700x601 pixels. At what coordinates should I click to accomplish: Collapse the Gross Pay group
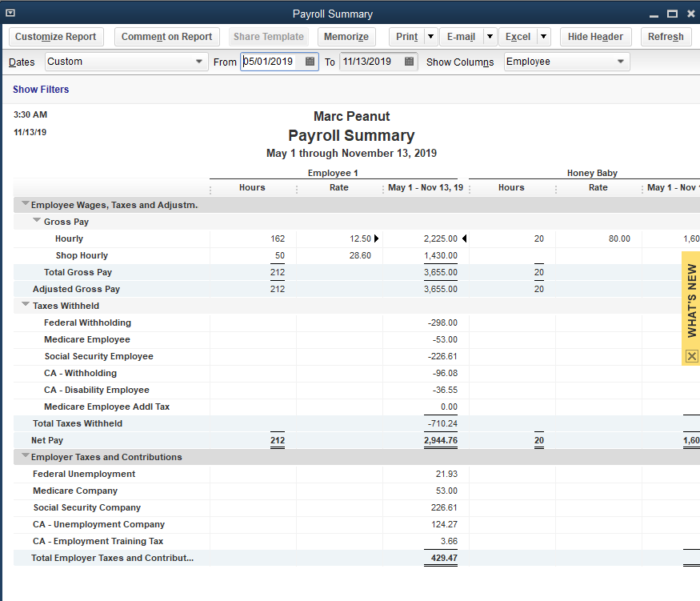pyautogui.click(x=37, y=222)
